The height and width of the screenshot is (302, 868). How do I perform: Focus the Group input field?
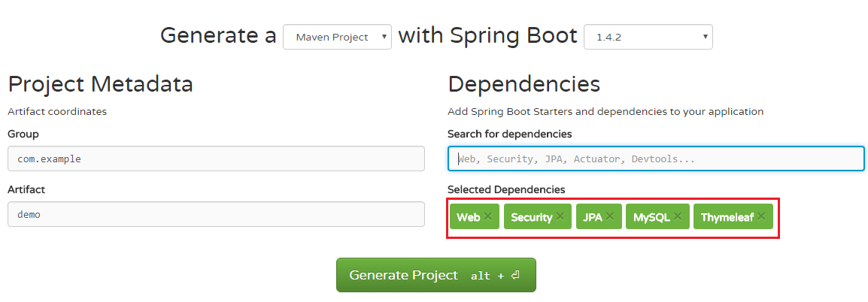click(216, 159)
